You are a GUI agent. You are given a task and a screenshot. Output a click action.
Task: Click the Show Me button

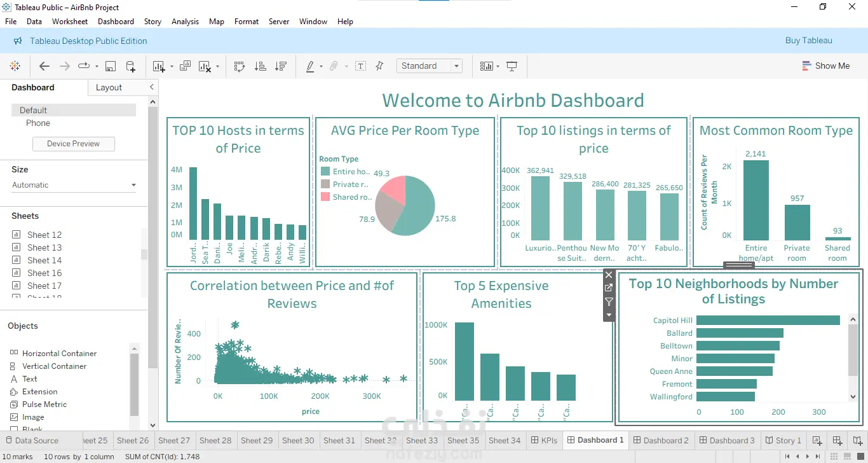[826, 66]
